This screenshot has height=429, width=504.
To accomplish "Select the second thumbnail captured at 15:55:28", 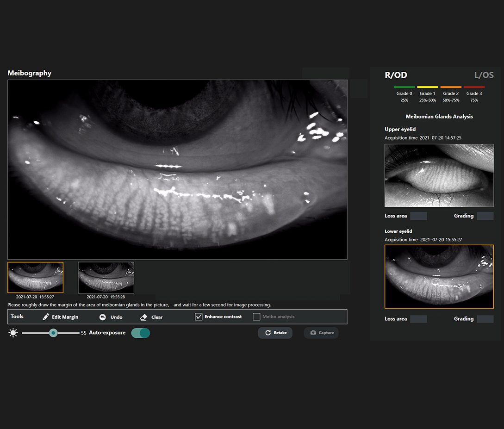I will pos(106,278).
